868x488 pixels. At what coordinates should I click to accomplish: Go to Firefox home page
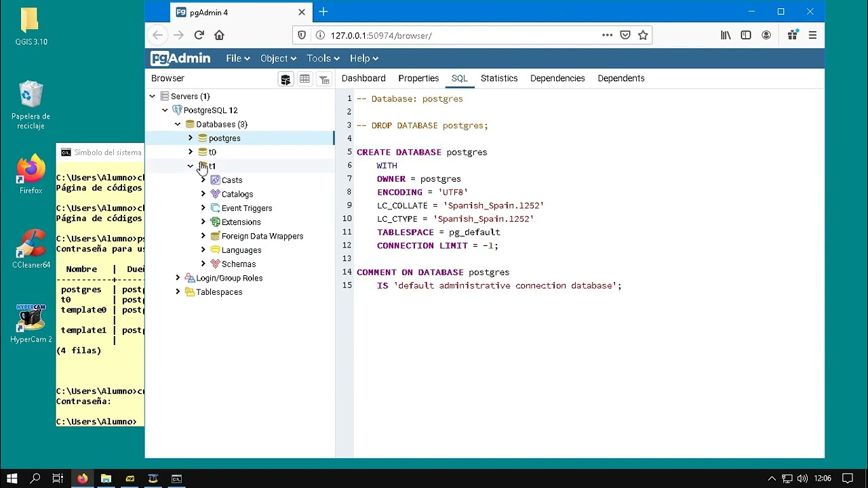click(219, 35)
